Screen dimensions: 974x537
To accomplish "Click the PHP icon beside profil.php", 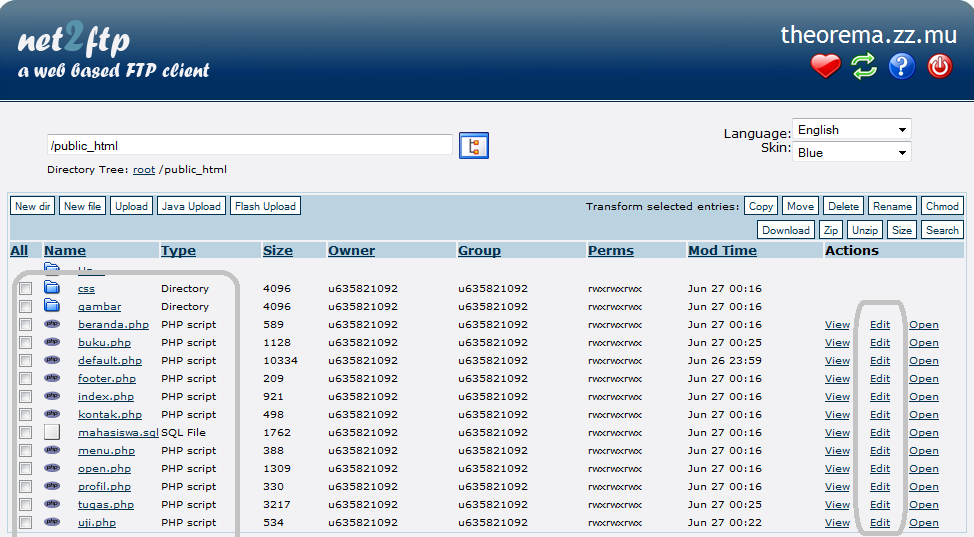I will tap(52, 486).
